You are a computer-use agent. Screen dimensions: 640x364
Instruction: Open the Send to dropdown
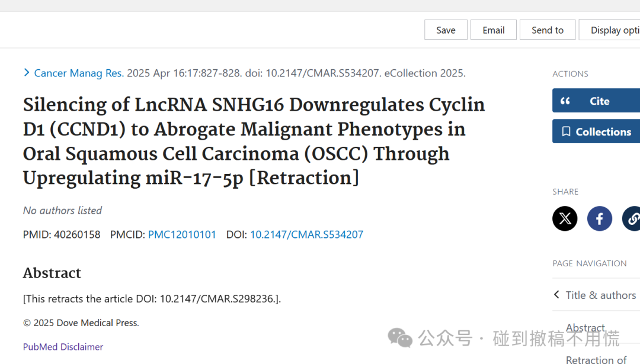point(548,30)
